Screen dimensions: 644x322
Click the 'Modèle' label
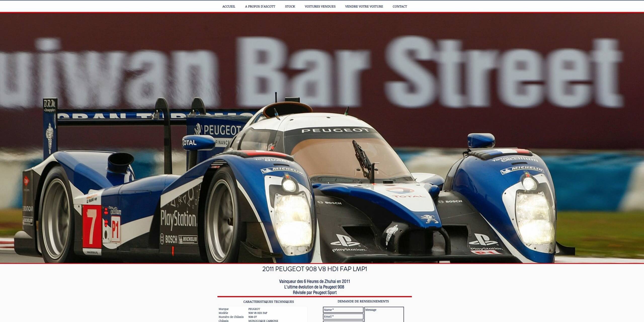(x=223, y=313)
